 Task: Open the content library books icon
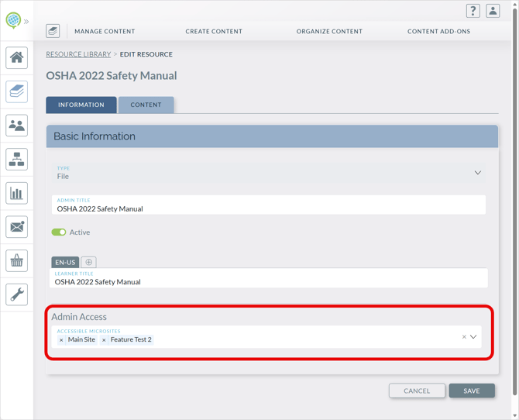click(x=17, y=91)
